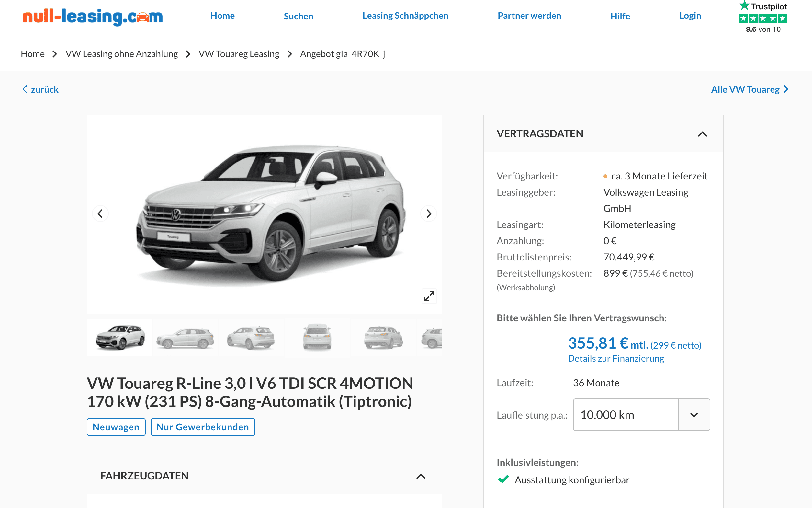
Task: Select second thumbnail side view
Action: (x=185, y=337)
